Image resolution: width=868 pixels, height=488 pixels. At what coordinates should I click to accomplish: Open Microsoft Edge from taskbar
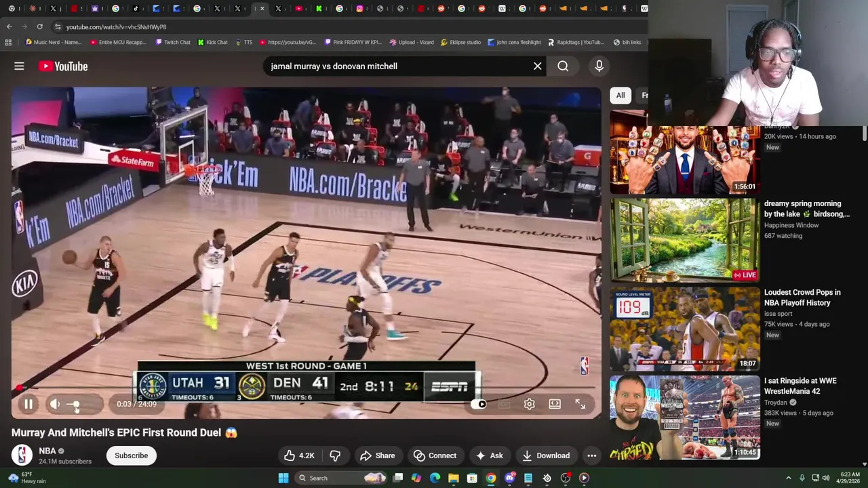tap(435, 478)
